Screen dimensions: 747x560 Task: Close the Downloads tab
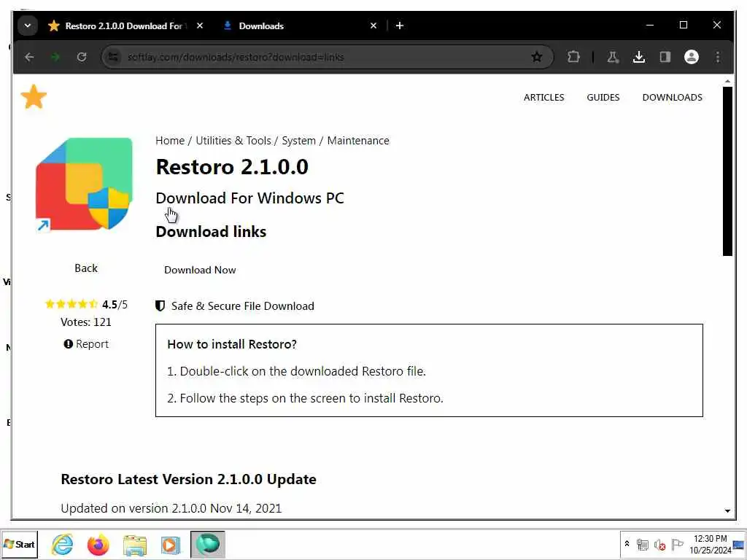coord(373,26)
